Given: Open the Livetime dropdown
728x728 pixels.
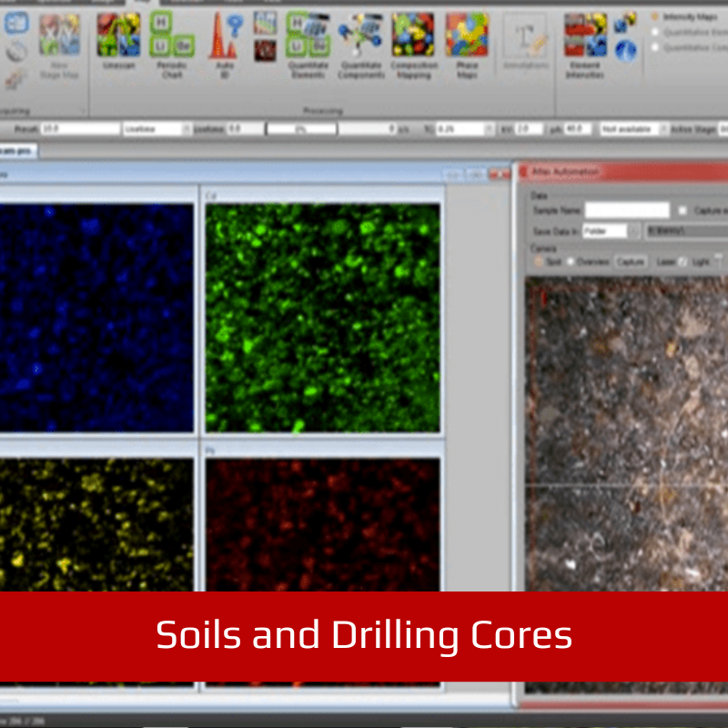Looking at the screenshot, I should [156, 129].
